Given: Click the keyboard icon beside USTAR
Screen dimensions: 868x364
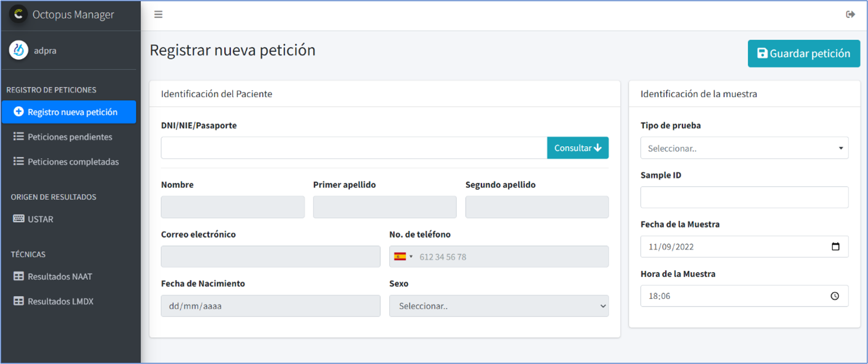Looking at the screenshot, I should click(x=18, y=219).
